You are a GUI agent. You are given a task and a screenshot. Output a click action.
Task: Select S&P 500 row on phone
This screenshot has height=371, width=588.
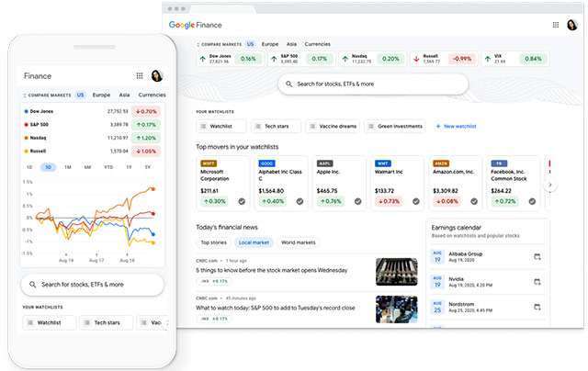pos(92,124)
